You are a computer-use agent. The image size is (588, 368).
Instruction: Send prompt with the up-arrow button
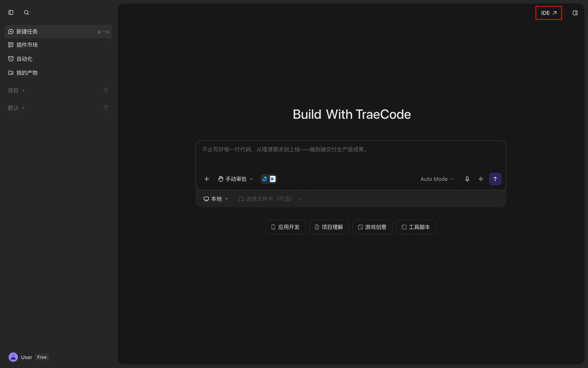(x=495, y=179)
